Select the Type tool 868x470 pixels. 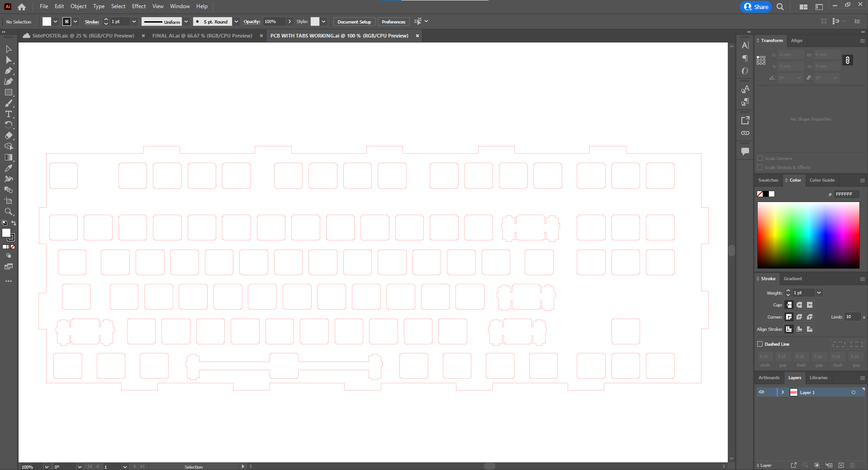click(x=9, y=114)
